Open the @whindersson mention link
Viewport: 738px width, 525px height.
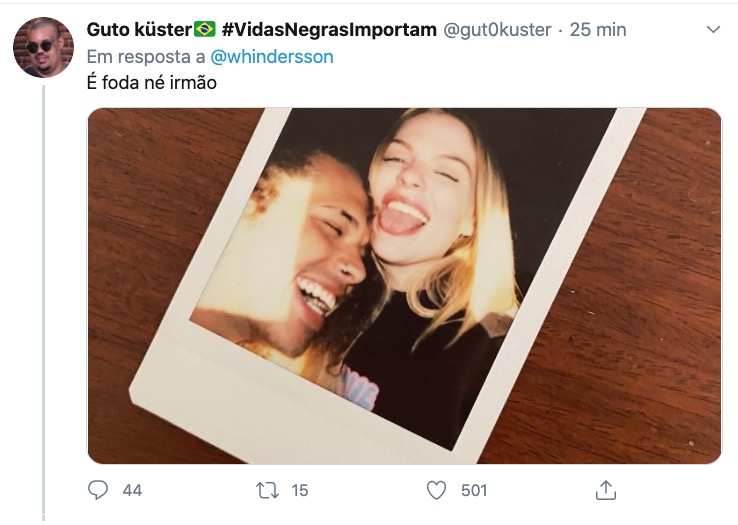click(x=273, y=56)
